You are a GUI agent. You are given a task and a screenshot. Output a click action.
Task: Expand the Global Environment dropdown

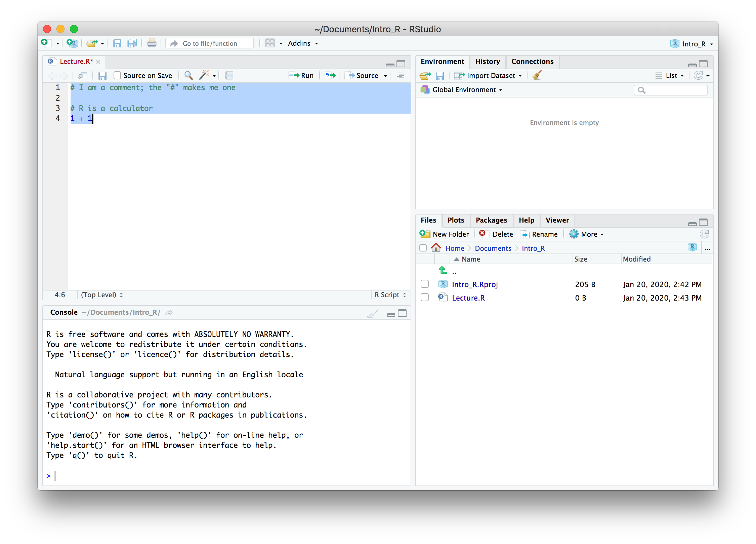tap(464, 90)
